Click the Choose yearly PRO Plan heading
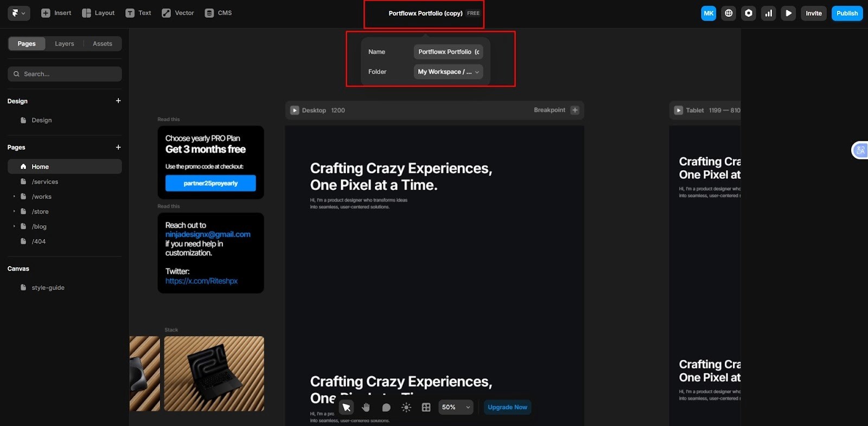The image size is (868, 426). pos(203,138)
